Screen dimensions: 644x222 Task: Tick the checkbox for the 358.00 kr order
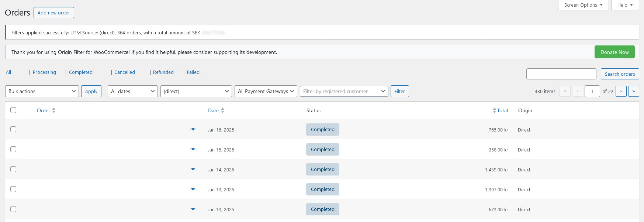click(13, 149)
